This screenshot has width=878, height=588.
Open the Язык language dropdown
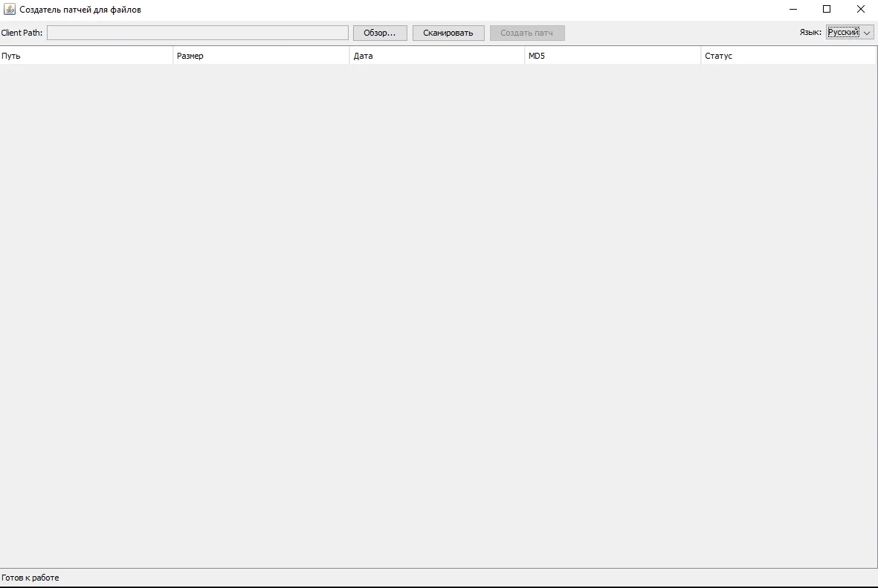pos(850,33)
